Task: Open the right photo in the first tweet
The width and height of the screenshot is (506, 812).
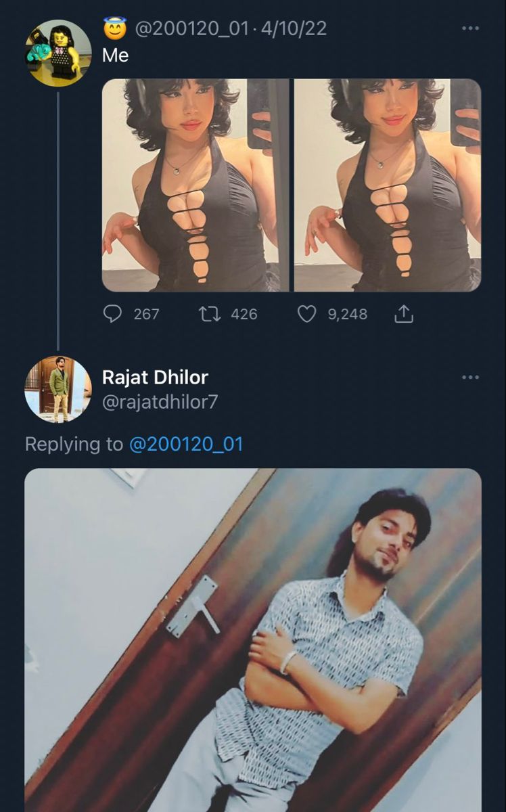Action: (388, 185)
